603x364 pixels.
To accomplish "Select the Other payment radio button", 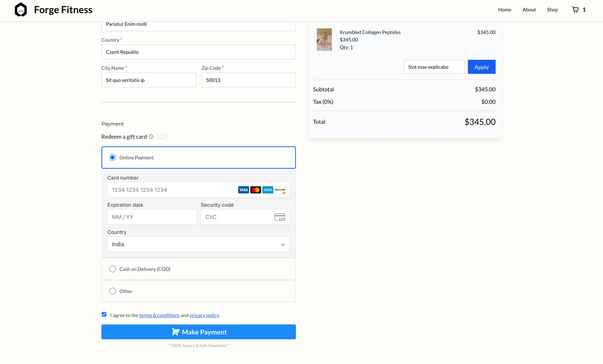I will (112, 291).
